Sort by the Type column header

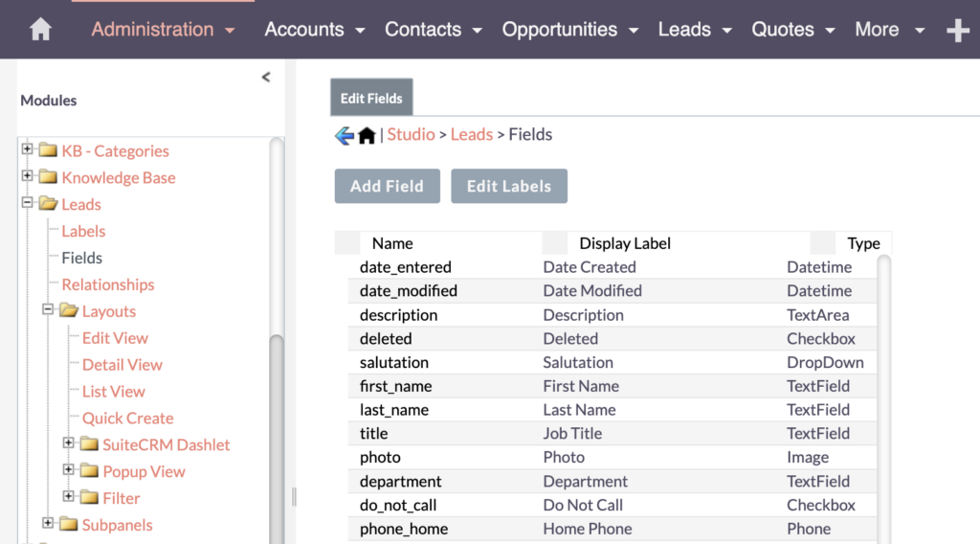pyautogui.click(x=864, y=243)
